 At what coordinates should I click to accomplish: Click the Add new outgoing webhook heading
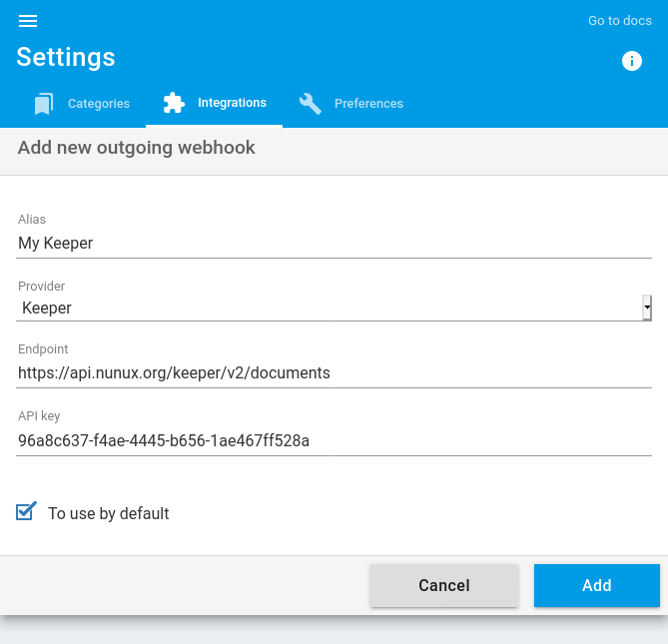click(x=137, y=148)
